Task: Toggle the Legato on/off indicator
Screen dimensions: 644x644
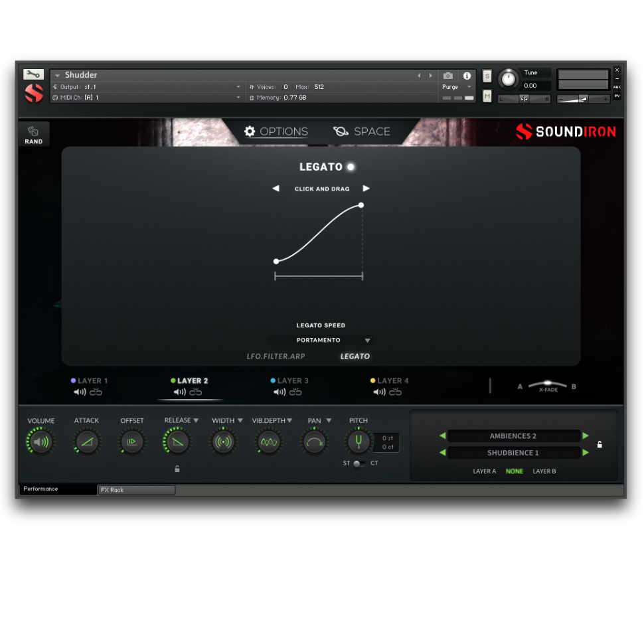Action: click(x=351, y=167)
